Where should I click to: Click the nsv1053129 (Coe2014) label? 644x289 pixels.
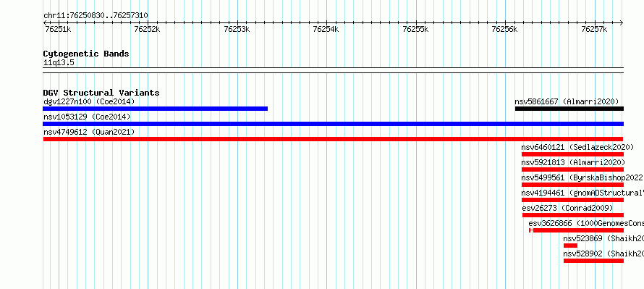(87, 117)
